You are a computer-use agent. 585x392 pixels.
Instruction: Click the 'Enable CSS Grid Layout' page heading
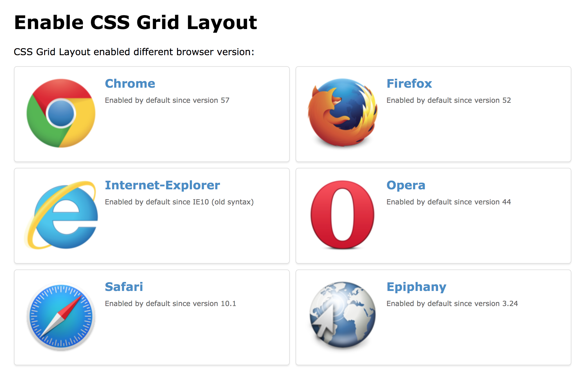click(136, 23)
